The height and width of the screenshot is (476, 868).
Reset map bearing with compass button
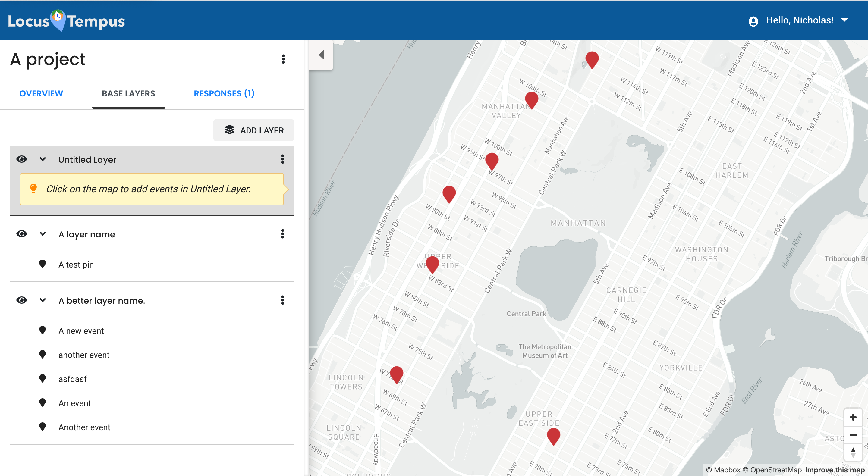tap(853, 453)
